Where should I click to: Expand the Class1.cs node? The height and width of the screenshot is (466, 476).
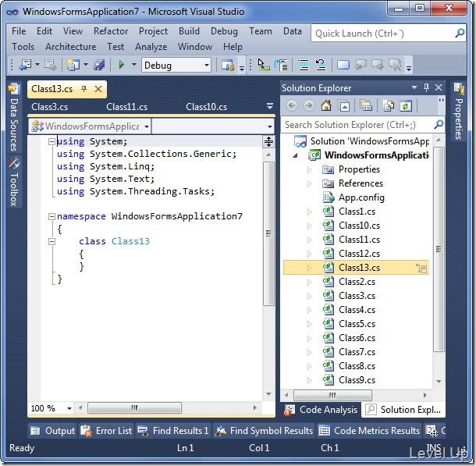[x=309, y=212]
